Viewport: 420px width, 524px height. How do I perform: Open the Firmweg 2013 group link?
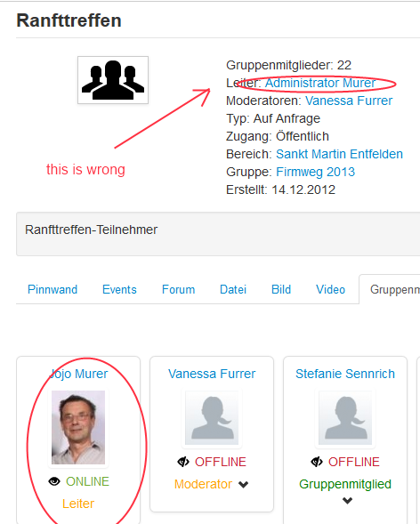[315, 172]
